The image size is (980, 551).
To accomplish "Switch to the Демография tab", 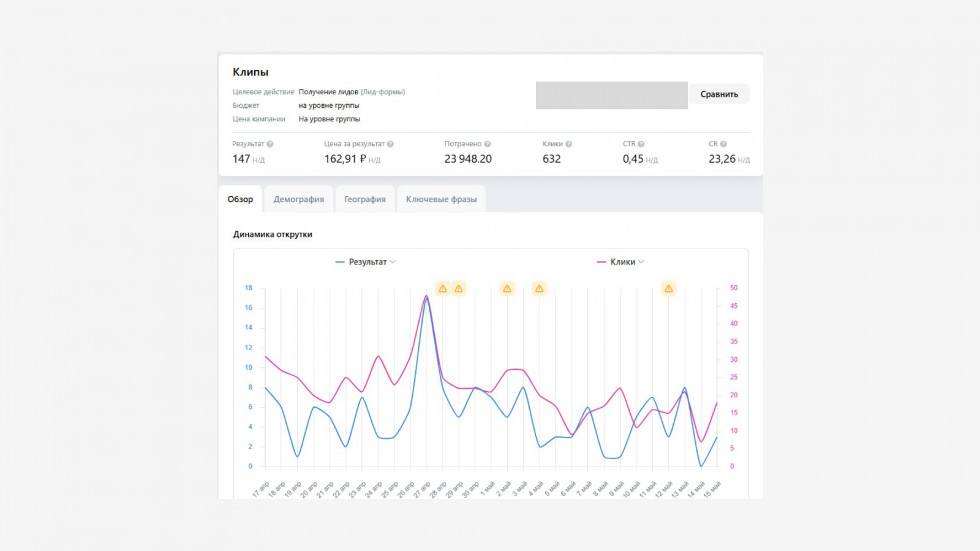I will pos(299,200).
